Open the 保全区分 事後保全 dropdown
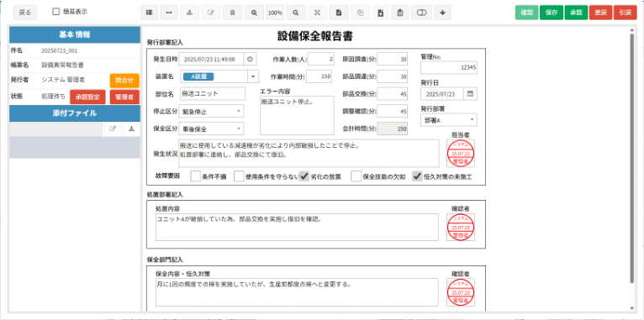 212,129
